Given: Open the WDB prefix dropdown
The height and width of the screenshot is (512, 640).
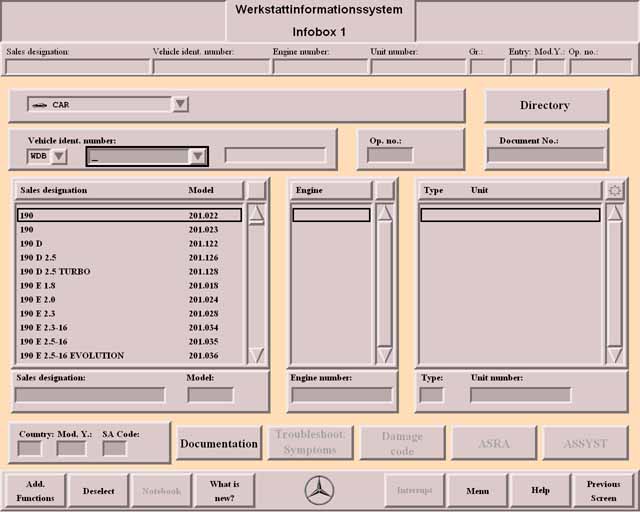Looking at the screenshot, I should pyautogui.click(x=59, y=156).
